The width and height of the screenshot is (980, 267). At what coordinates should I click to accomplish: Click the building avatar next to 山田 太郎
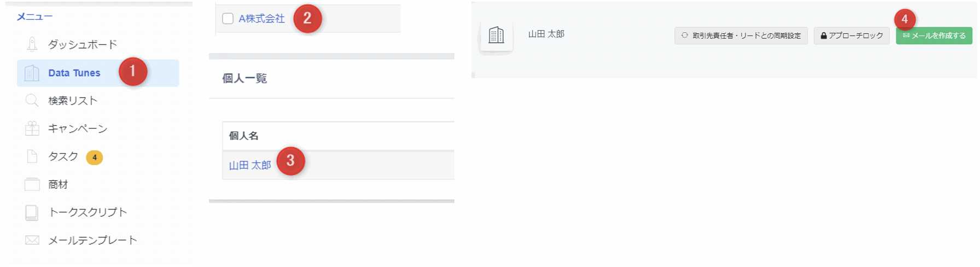[496, 36]
